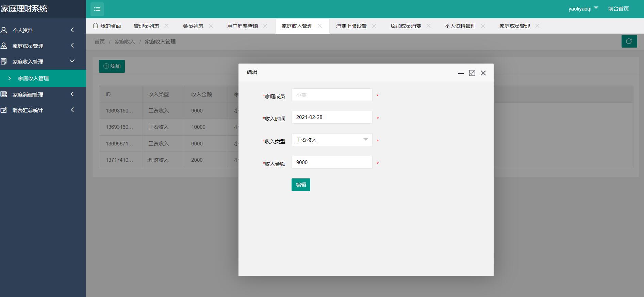Open the yaoliyaoqi user dropdown
This screenshot has width=644, height=297.
coord(583,9)
